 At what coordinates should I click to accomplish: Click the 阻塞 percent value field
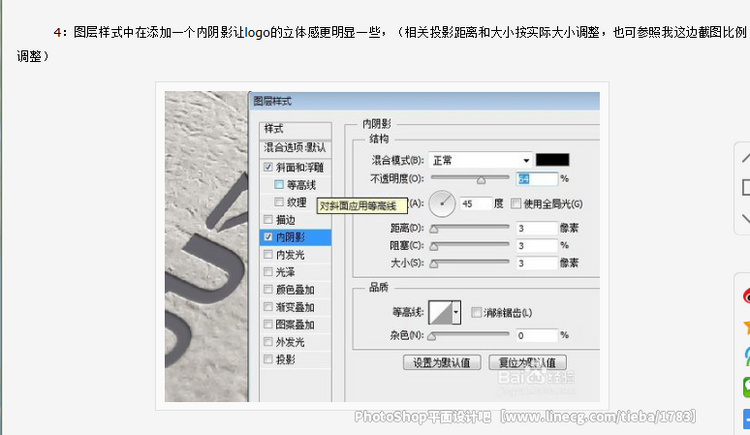[537, 245]
